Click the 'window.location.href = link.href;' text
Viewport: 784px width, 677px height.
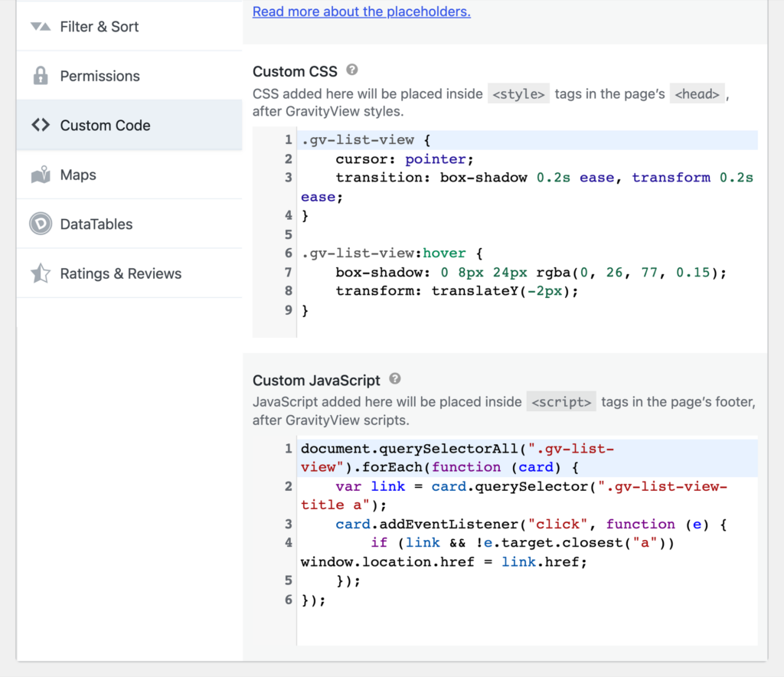click(x=444, y=562)
